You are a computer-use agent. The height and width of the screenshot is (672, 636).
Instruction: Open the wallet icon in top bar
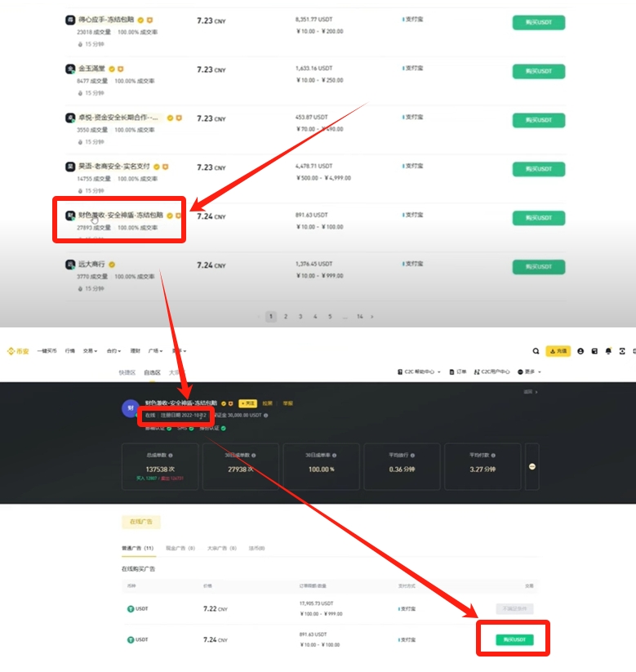tap(594, 351)
